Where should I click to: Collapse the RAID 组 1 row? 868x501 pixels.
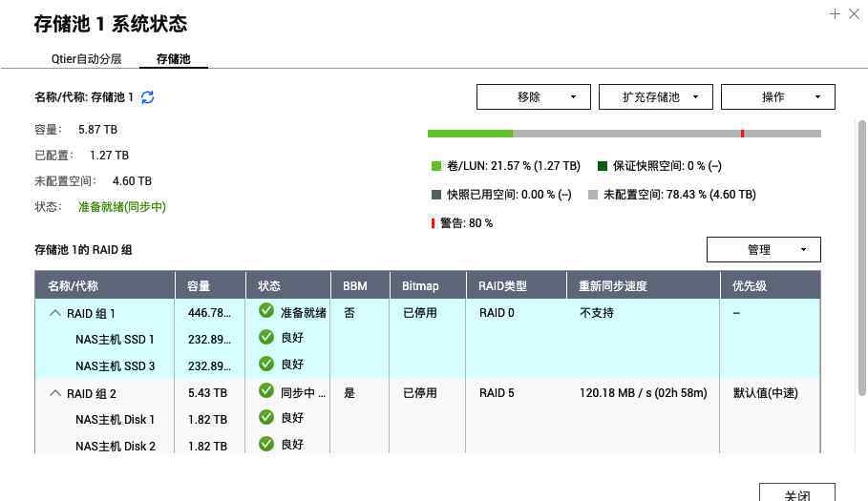(x=54, y=313)
